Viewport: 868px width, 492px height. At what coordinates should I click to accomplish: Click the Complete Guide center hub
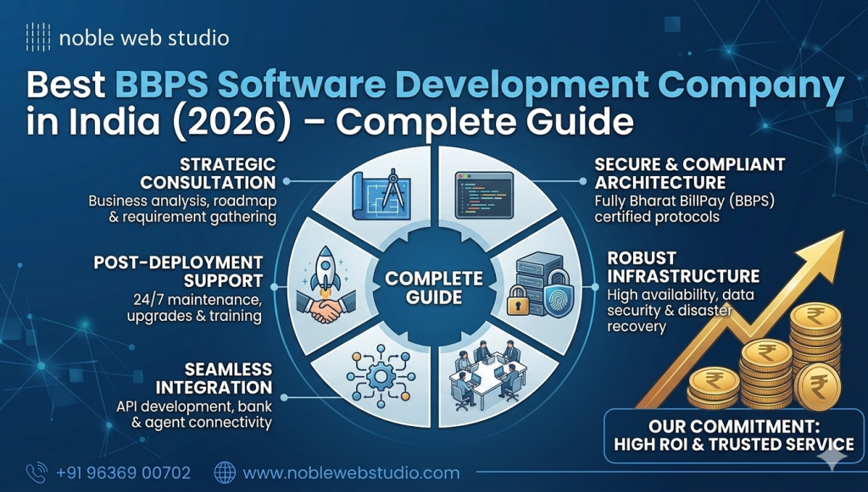point(434,286)
